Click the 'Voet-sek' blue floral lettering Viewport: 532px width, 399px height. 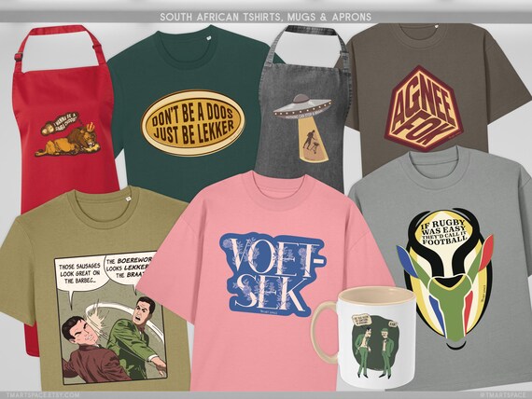(272, 275)
